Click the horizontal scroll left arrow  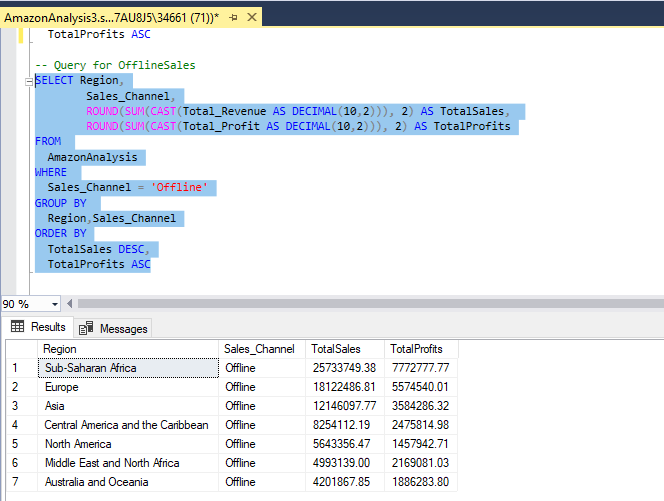[x=69, y=303]
